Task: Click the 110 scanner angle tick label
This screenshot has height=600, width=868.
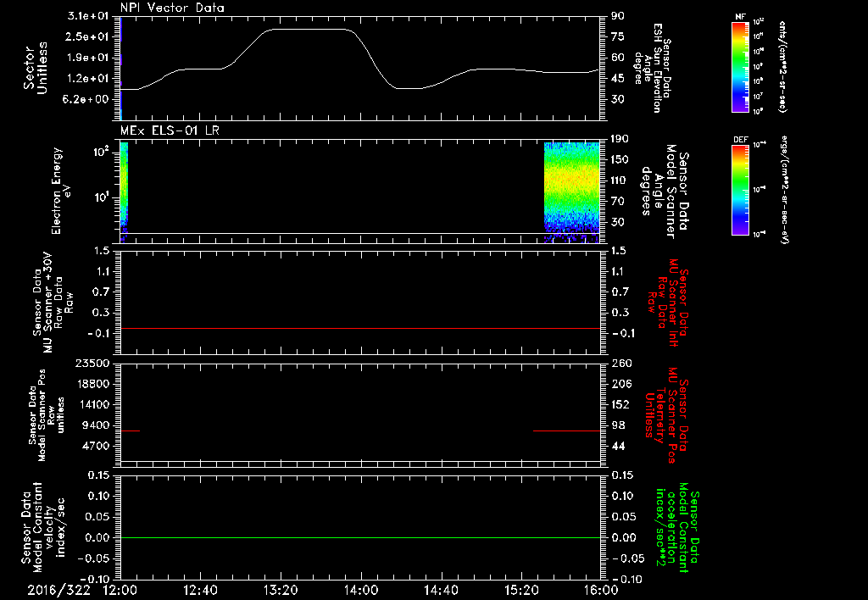Action: click(620, 181)
